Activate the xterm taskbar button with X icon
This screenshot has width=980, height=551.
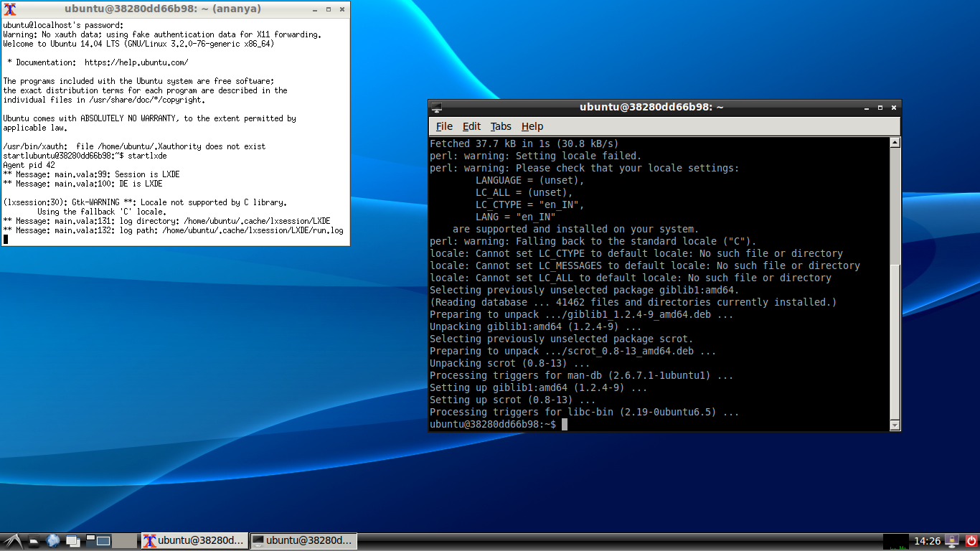click(194, 541)
